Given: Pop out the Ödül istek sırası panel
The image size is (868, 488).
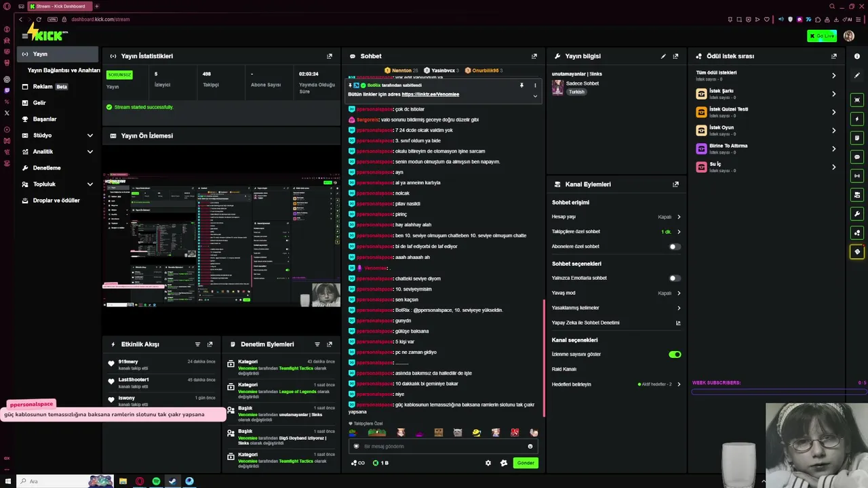Looking at the screenshot, I should pyautogui.click(x=834, y=56).
